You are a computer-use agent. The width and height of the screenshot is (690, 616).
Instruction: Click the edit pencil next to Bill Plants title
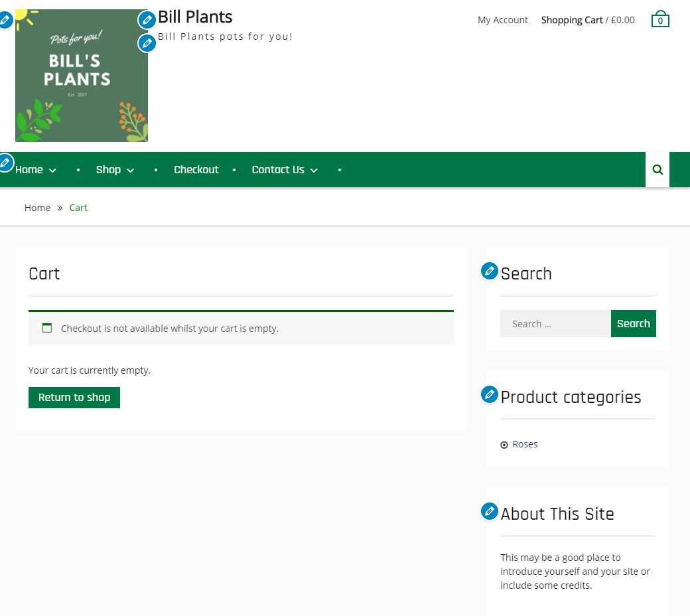coord(147,20)
